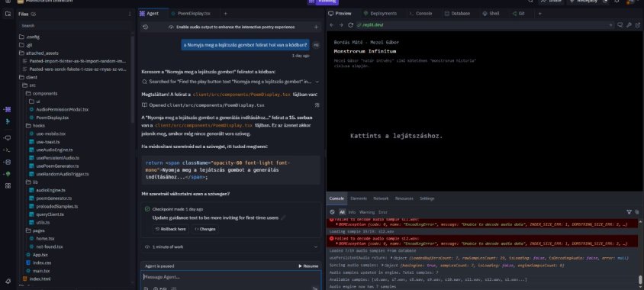Open the devtools Resources tab
Image resolution: width=644 pixels, height=290 pixels.
pos(404,198)
